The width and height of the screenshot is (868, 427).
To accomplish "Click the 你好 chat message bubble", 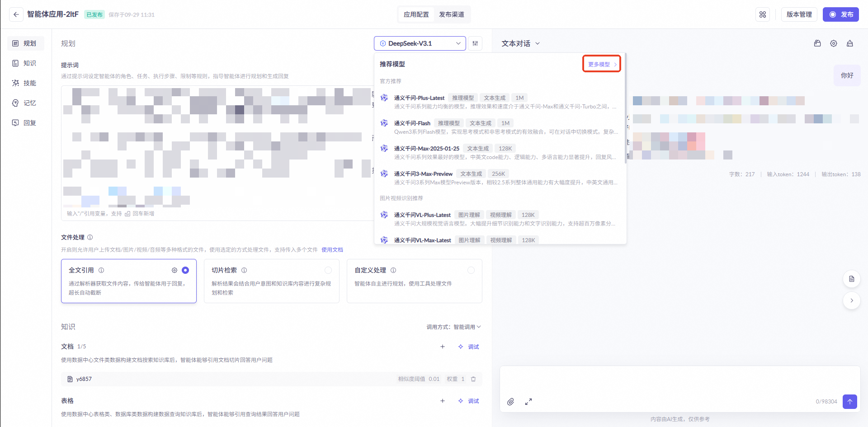I will [x=847, y=75].
